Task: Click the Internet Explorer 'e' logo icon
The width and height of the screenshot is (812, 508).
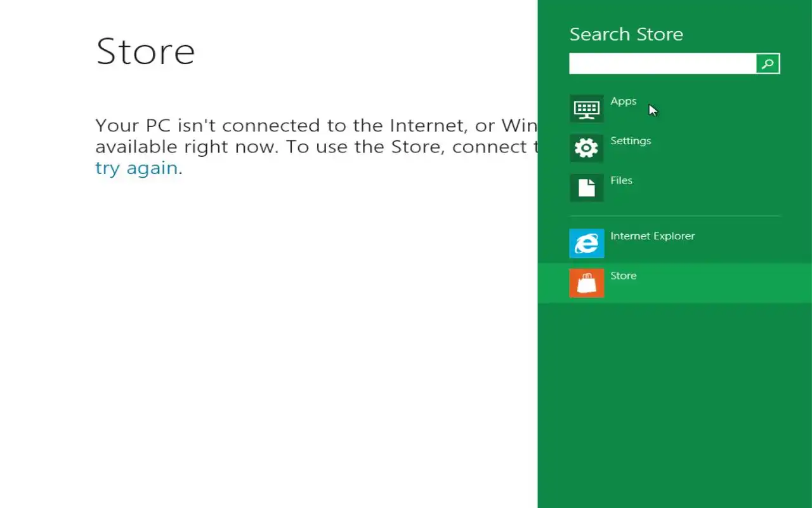Action: 586,243
